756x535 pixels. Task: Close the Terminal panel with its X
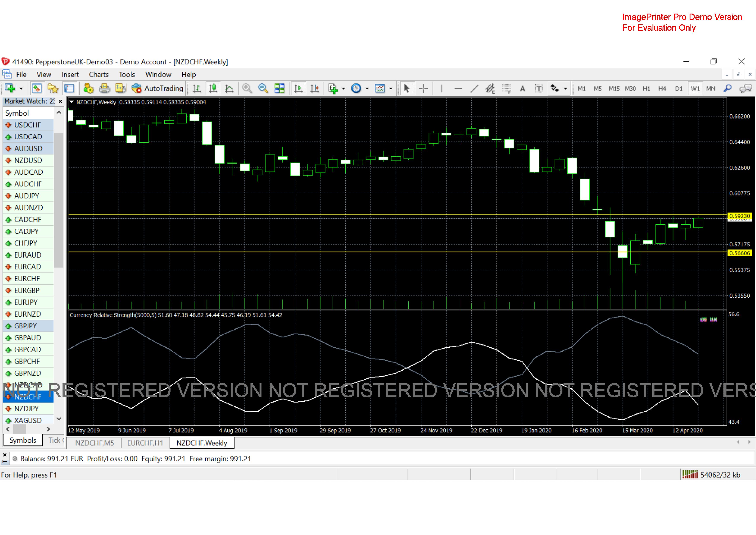5,455
